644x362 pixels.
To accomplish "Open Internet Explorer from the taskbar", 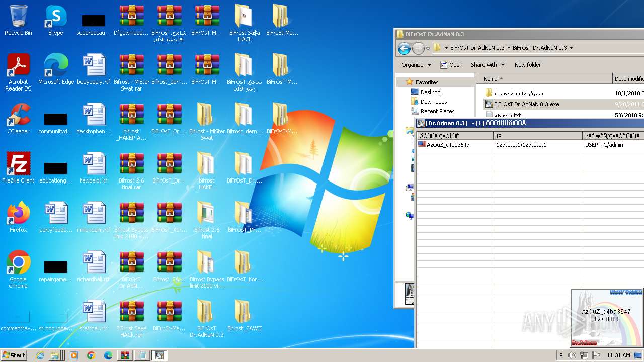I will coord(40,355).
